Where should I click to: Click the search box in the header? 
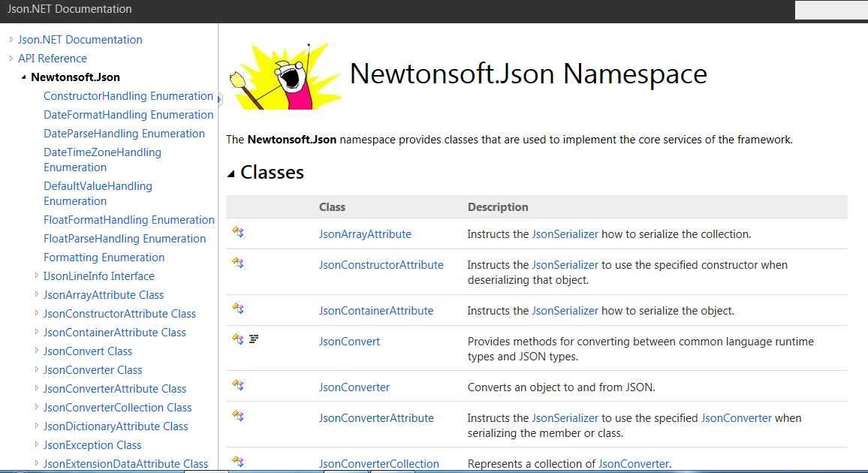click(831, 10)
